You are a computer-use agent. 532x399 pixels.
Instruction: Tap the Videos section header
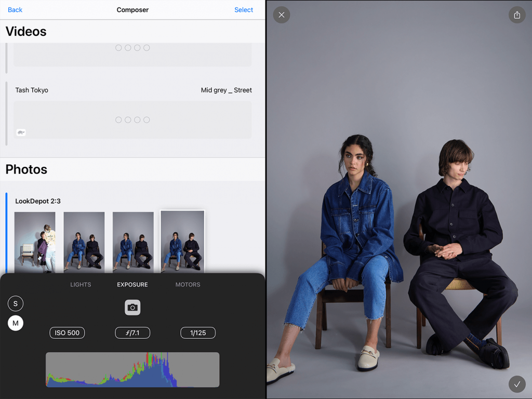pos(26,32)
